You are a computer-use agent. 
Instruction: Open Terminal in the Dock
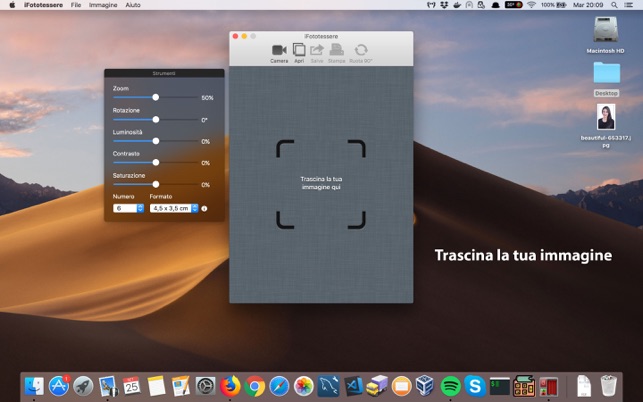coord(499,386)
